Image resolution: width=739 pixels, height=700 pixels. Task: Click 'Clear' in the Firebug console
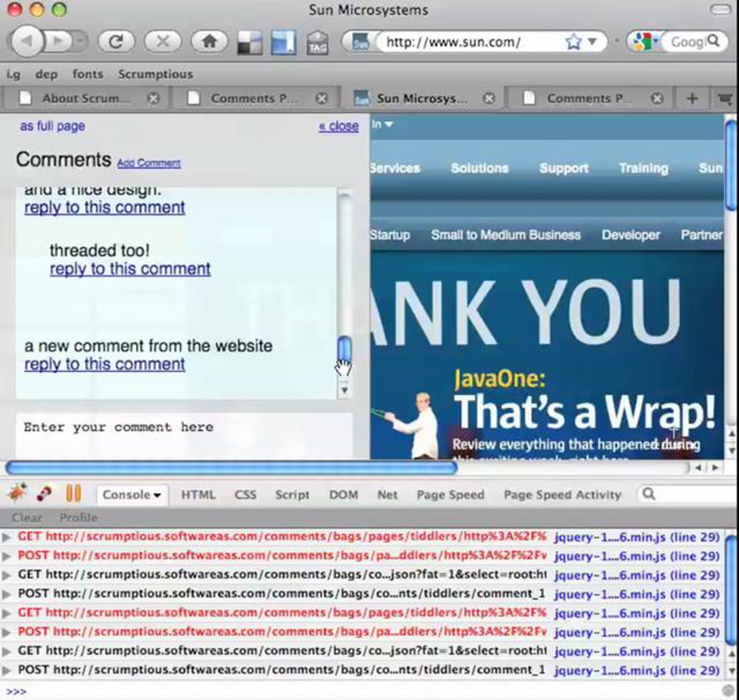[27, 518]
